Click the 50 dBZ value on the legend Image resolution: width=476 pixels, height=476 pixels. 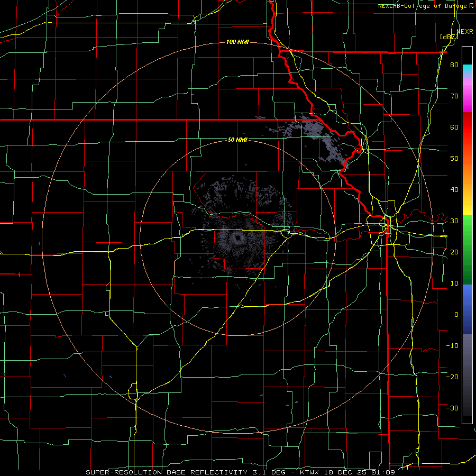pyautogui.click(x=454, y=159)
